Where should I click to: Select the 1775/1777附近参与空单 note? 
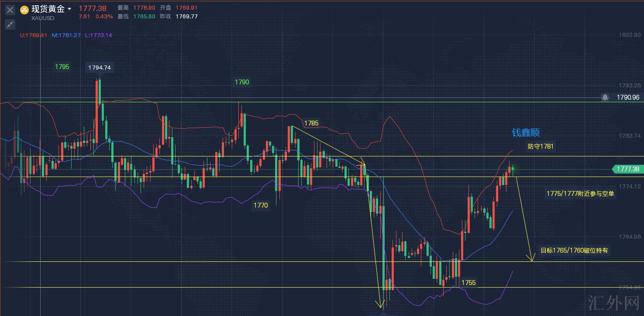click(x=580, y=194)
